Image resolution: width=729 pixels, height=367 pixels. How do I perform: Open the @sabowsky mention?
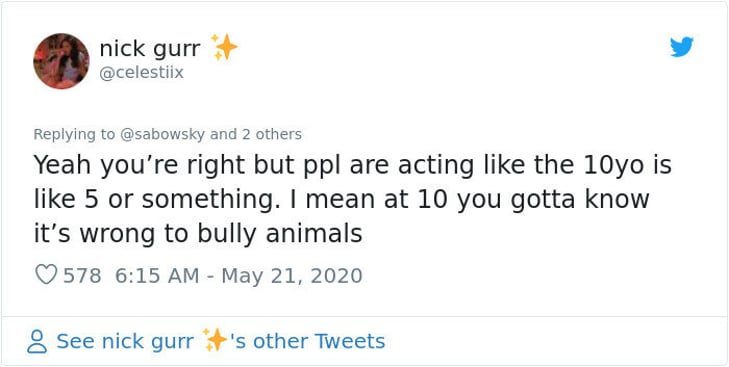[x=163, y=134]
